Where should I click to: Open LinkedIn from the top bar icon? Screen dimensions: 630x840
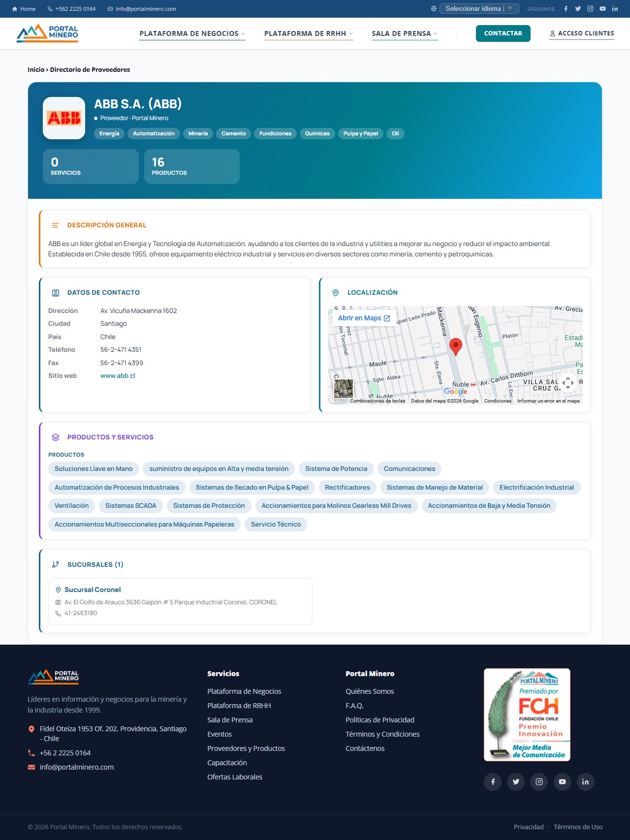pyautogui.click(x=615, y=9)
